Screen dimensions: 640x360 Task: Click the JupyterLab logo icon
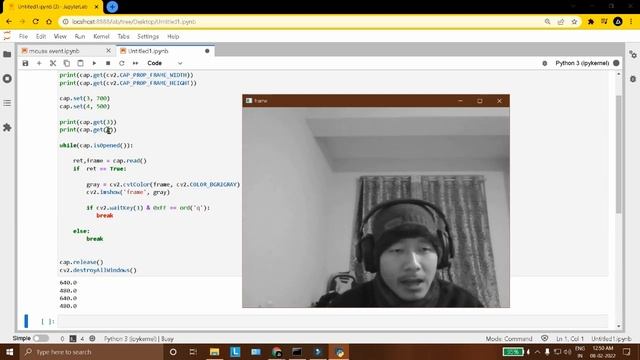(x=7, y=36)
